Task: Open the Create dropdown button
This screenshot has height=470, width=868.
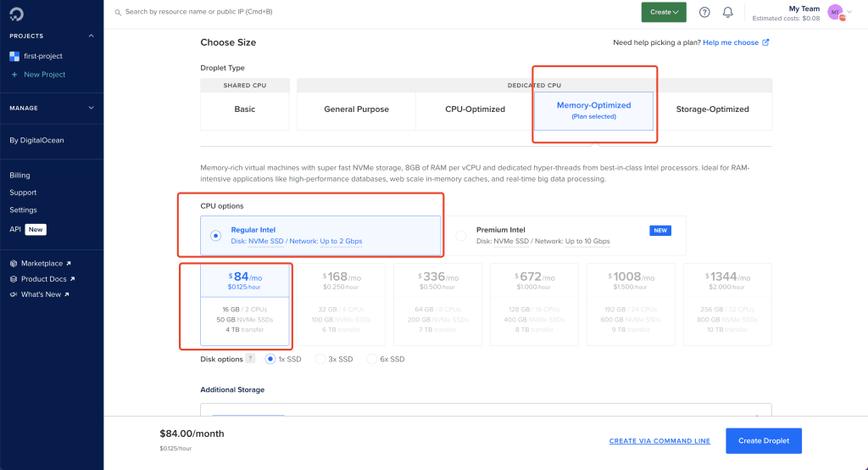Action: coord(664,12)
